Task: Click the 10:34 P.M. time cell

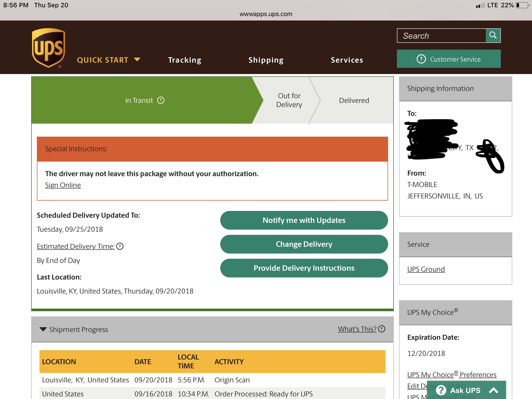Action: (194, 394)
